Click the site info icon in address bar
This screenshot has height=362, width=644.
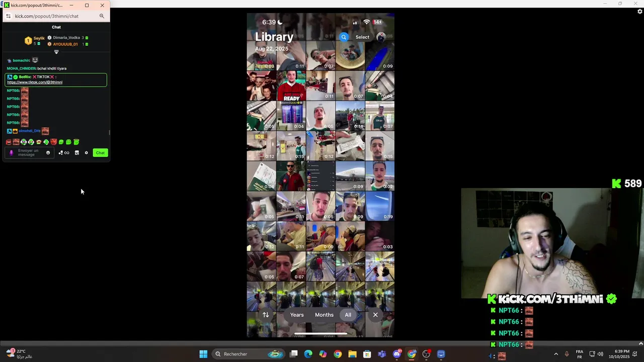point(8,16)
